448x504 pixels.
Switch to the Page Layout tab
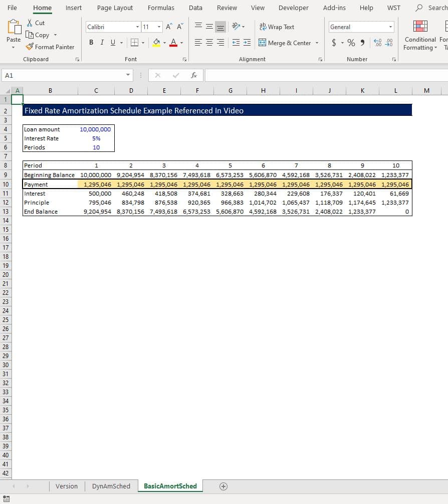click(115, 8)
